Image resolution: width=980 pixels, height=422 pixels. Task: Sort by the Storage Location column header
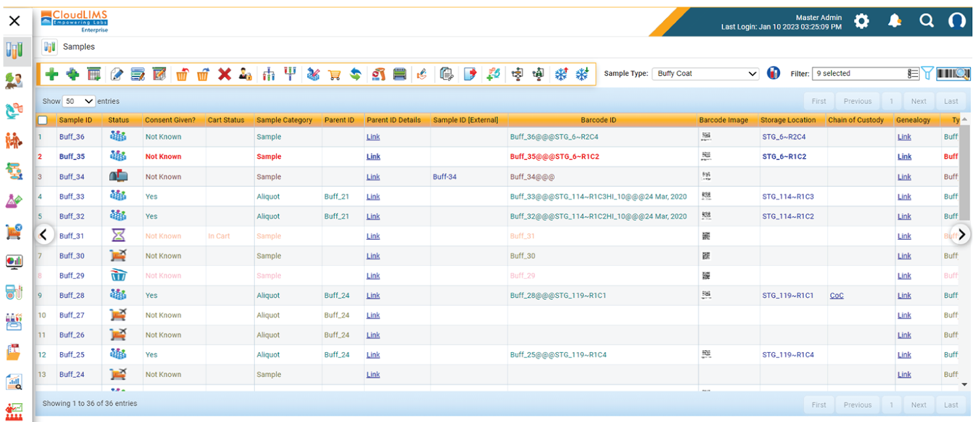coord(788,120)
